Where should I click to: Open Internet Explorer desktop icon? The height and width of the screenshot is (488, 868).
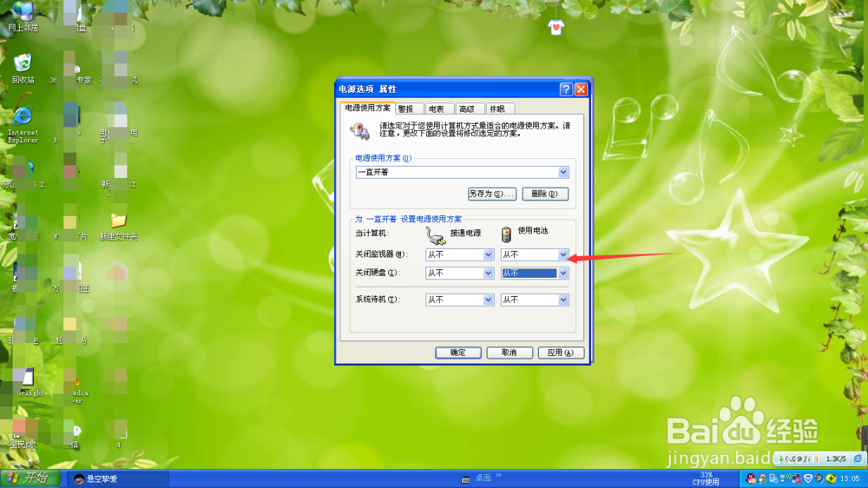[23, 125]
